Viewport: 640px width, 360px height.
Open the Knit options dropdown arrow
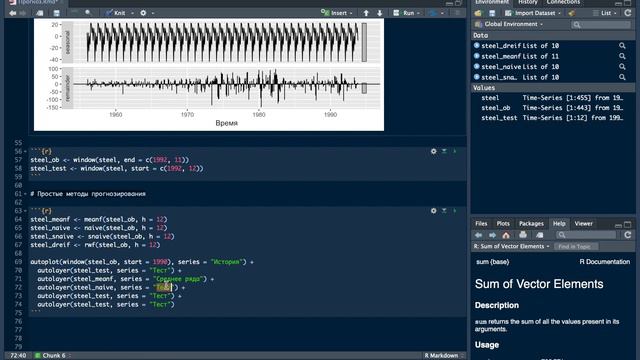tap(132, 13)
